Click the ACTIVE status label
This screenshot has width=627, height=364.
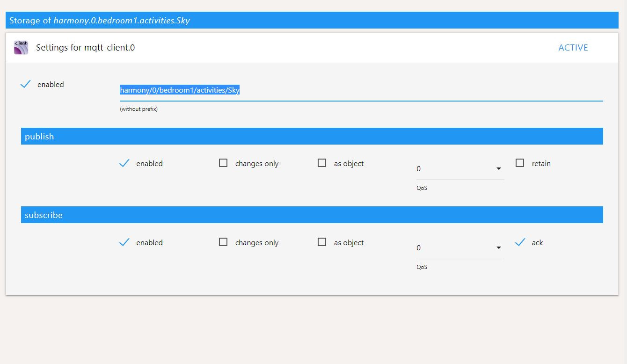tap(573, 48)
